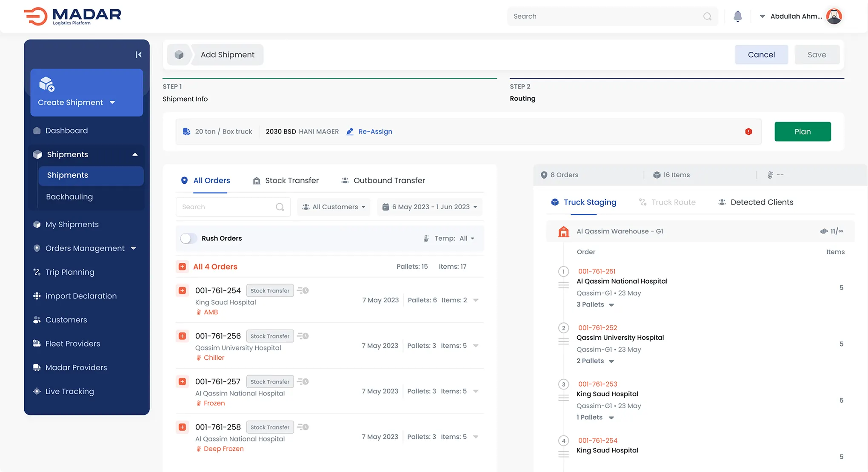This screenshot has height=472, width=868.
Task: Toggle the Rush Orders switch
Action: pos(188,238)
